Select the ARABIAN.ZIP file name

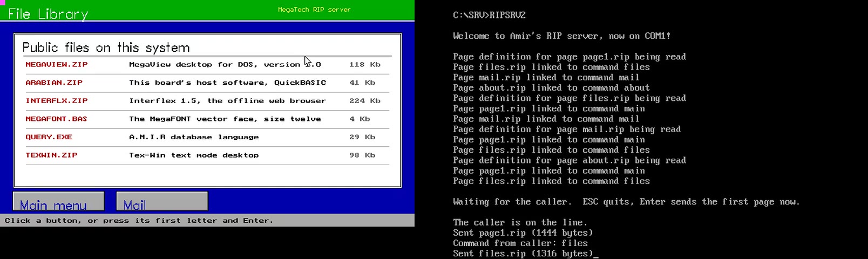(x=54, y=83)
